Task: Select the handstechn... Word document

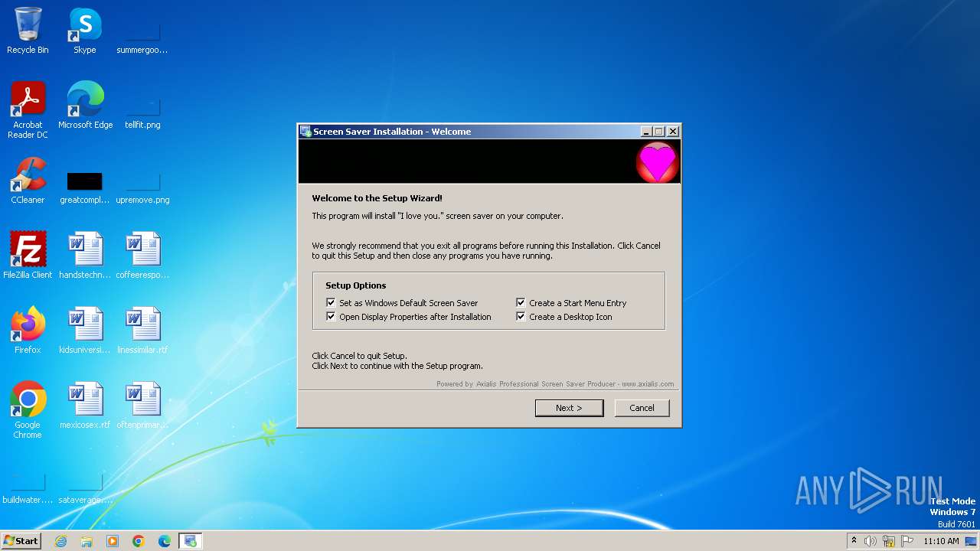Action: (85, 256)
